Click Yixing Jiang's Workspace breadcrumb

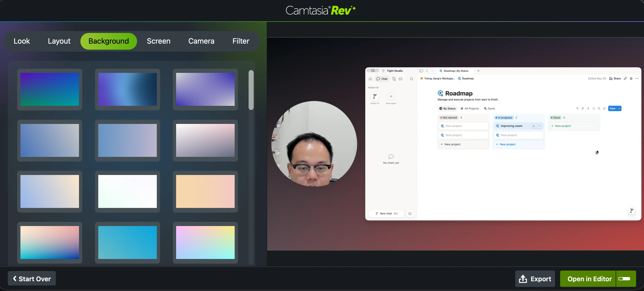(x=437, y=78)
